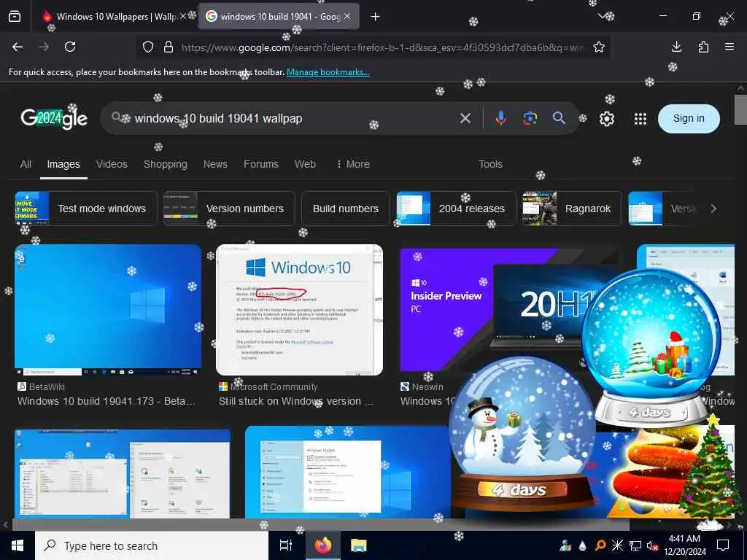The width and height of the screenshot is (747, 560).
Task: Open Task View from the taskbar
Action: [286, 545]
